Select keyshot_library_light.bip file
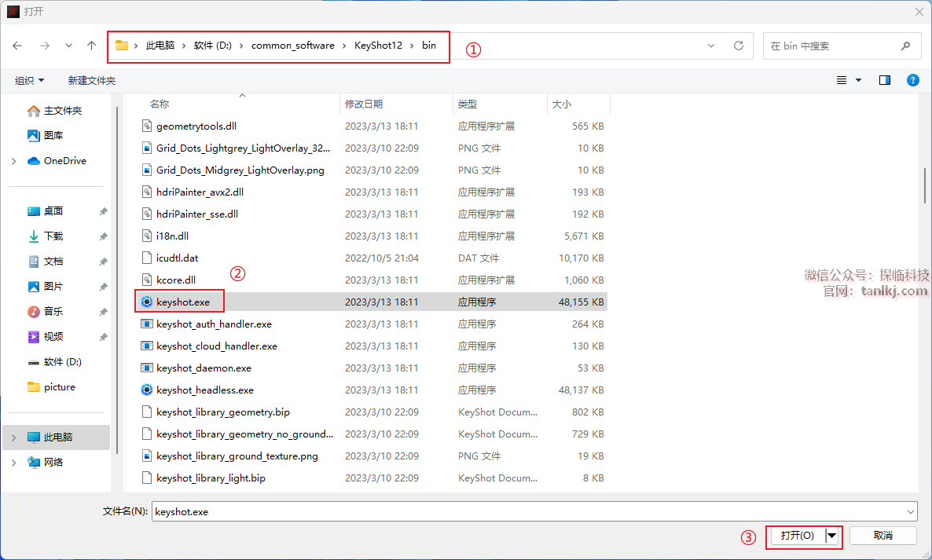This screenshot has height=560, width=932. (x=211, y=478)
